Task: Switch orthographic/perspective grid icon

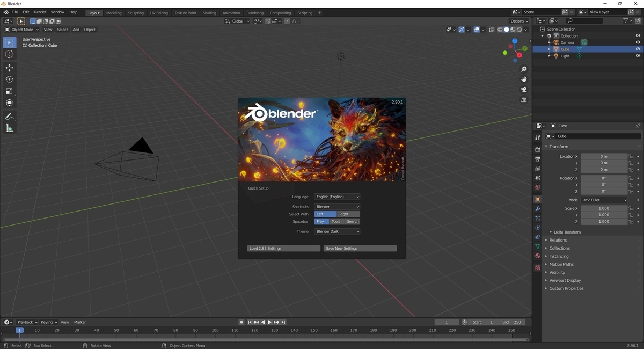Action: [524, 100]
